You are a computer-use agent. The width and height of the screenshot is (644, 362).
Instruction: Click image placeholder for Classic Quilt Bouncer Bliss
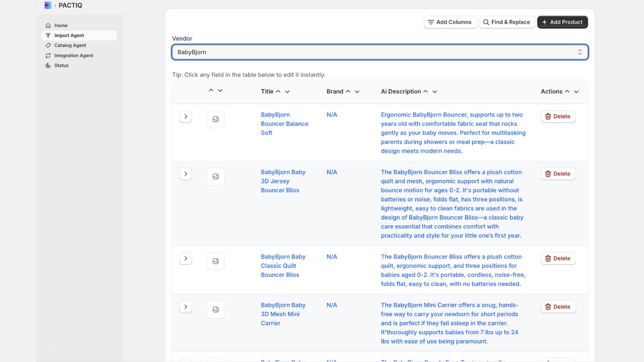(216, 261)
